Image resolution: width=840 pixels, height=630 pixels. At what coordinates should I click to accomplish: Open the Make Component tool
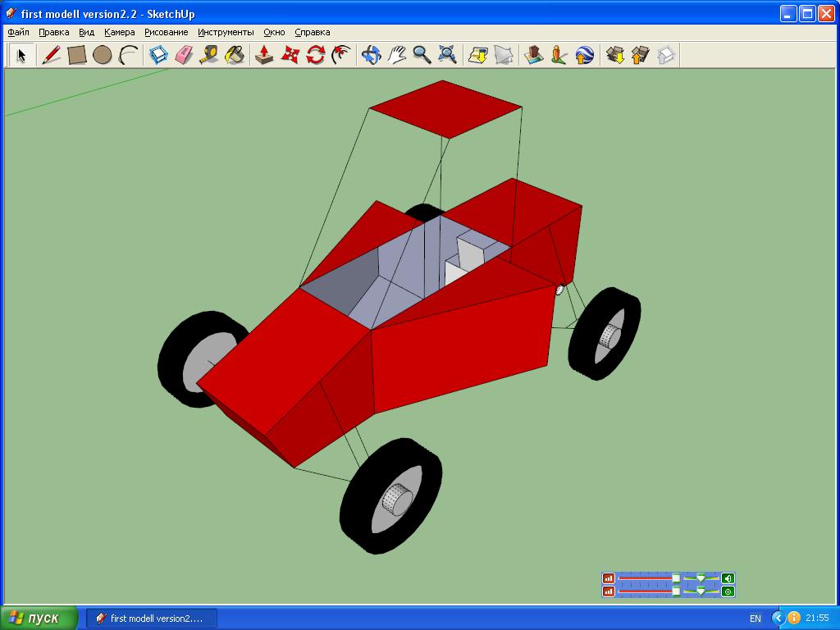click(158, 55)
